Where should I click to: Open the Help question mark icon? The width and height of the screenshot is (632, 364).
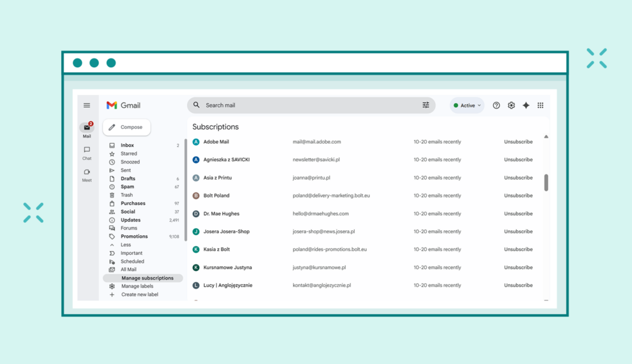[x=496, y=105]
